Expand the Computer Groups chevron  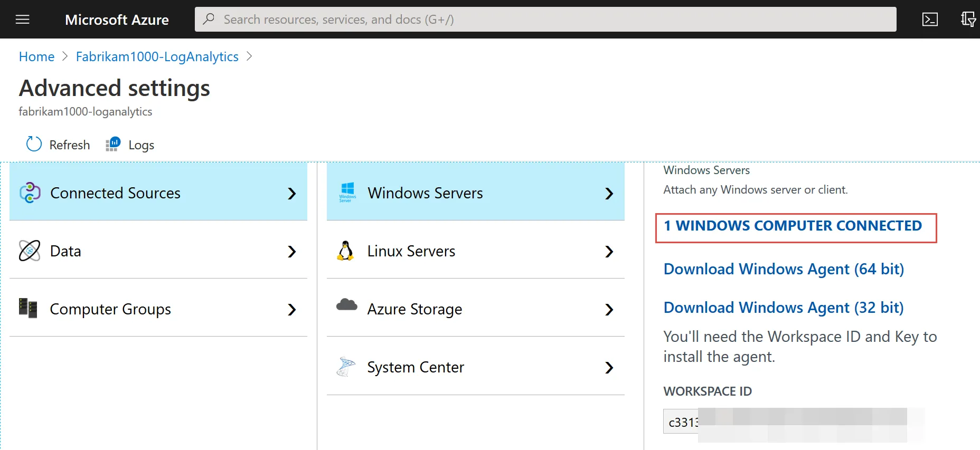tap(291, 310)
